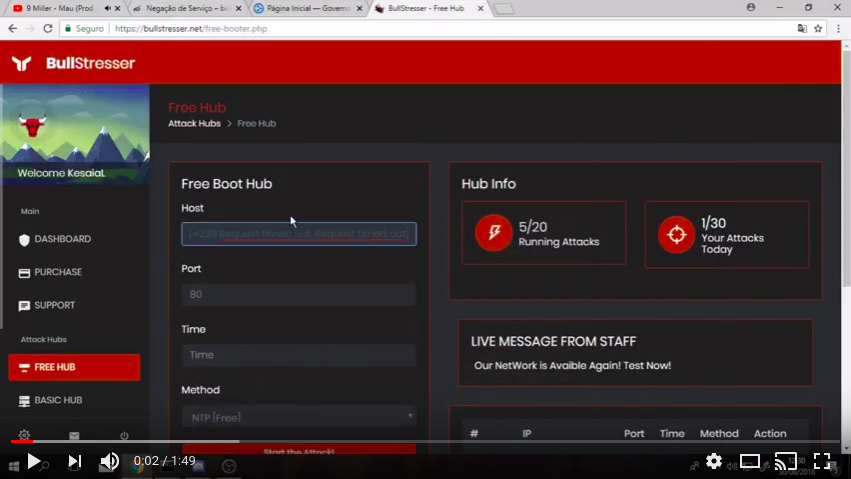
Task: Click the BullStresser brand name link
Action: coord(90,63)
